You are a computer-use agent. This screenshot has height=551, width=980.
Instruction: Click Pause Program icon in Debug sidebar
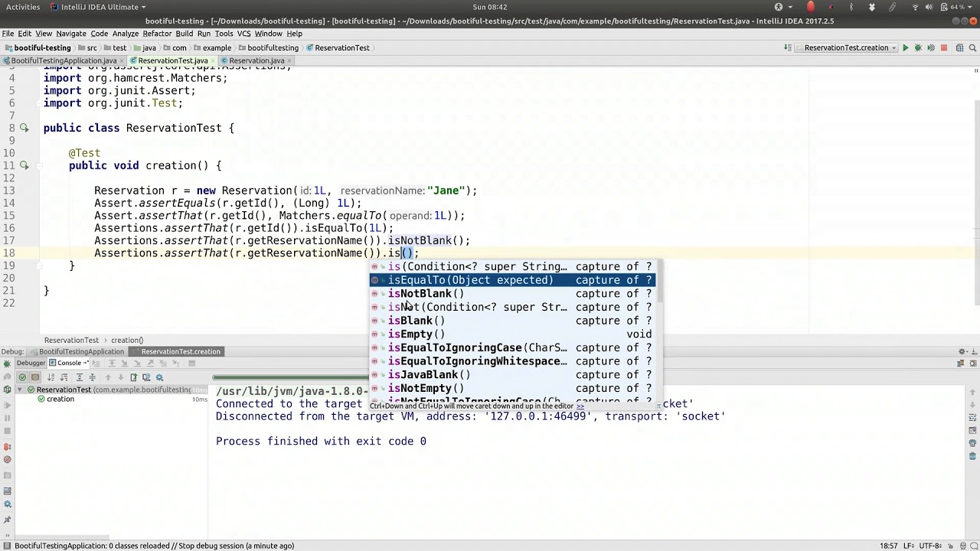pos(8,418)
